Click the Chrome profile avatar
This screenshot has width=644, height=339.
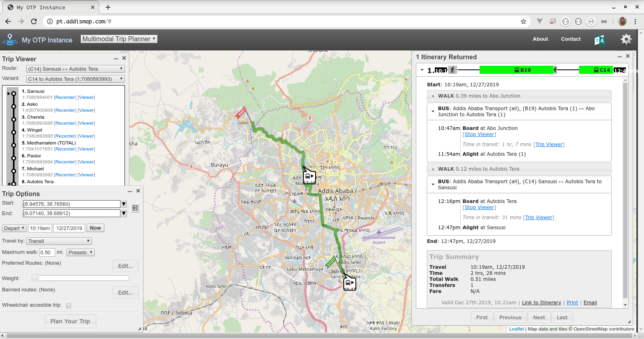(x=623, y=21)
